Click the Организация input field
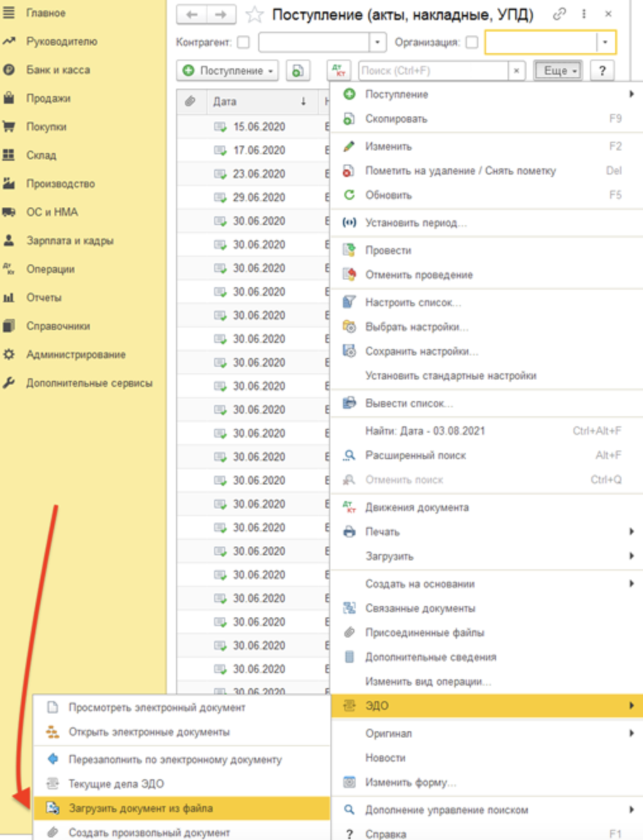Screen dimensions: 643x840 pyautogui.click(x=541, y=42)
